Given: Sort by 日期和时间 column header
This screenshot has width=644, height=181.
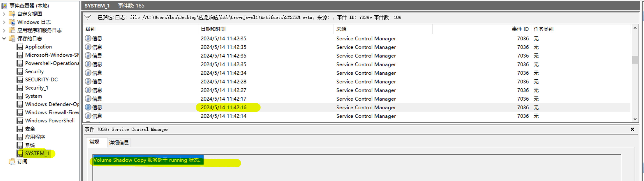Looking at the screenshot, I should click(x=265, y=29).
